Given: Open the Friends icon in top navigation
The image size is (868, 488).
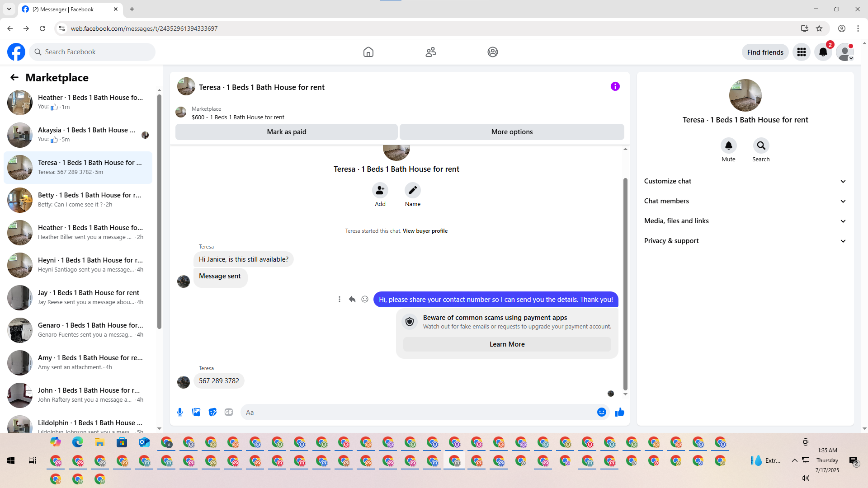Looking at the screenshot, I should click(x=431, y=52).
